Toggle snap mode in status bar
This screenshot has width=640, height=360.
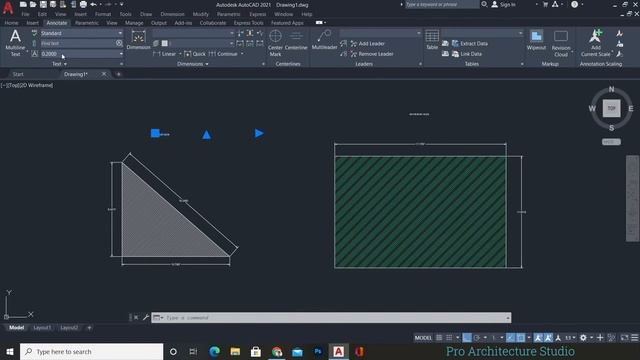point(449,338)
